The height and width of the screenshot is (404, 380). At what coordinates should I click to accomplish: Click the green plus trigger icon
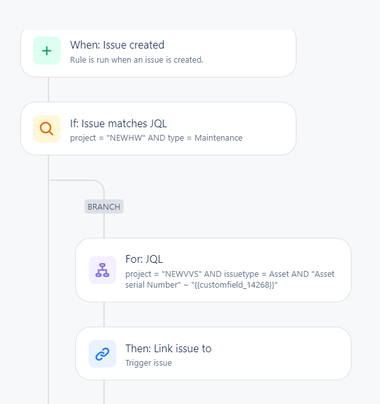pos(47,51)
